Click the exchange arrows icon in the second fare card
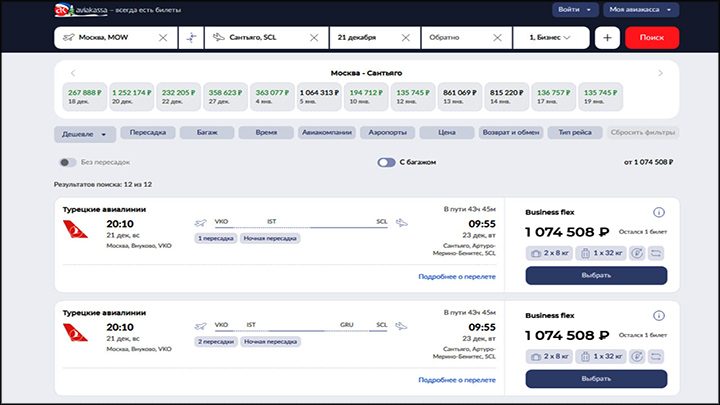 point(658,357)
